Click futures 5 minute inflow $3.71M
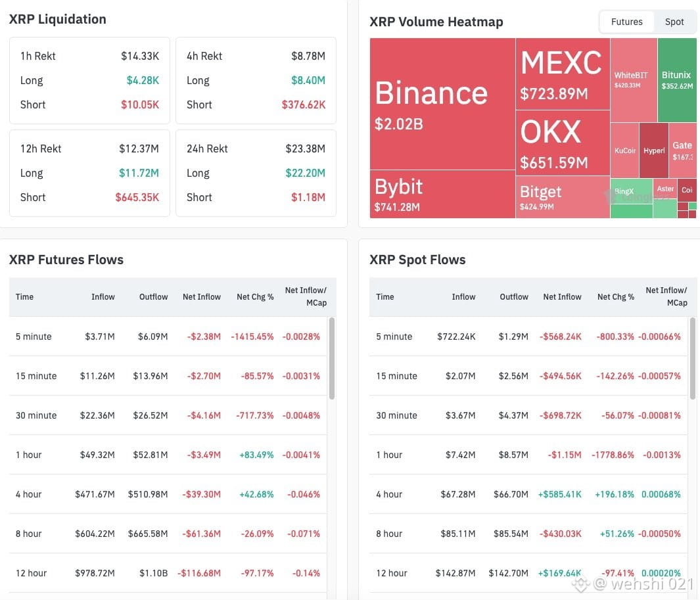The width and height of the screenshot is (700, 600). pyautogui.click(x=100, y=336)
